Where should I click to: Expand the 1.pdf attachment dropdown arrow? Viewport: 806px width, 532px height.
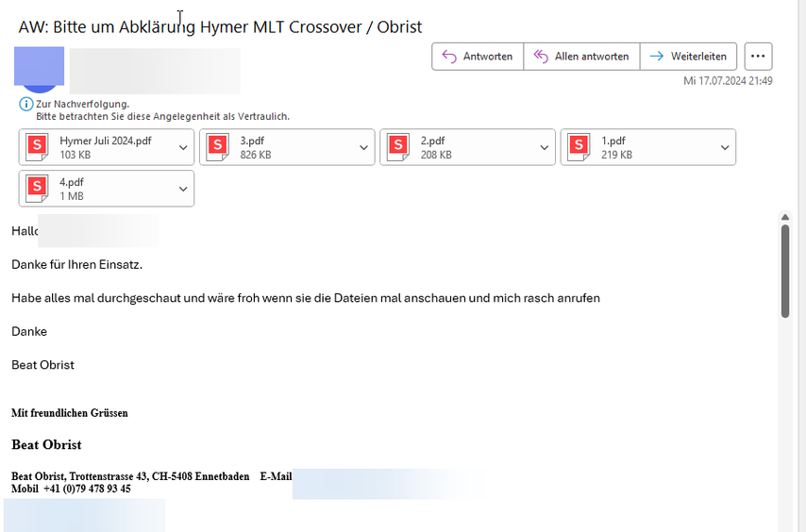click(x=725, y=148)
